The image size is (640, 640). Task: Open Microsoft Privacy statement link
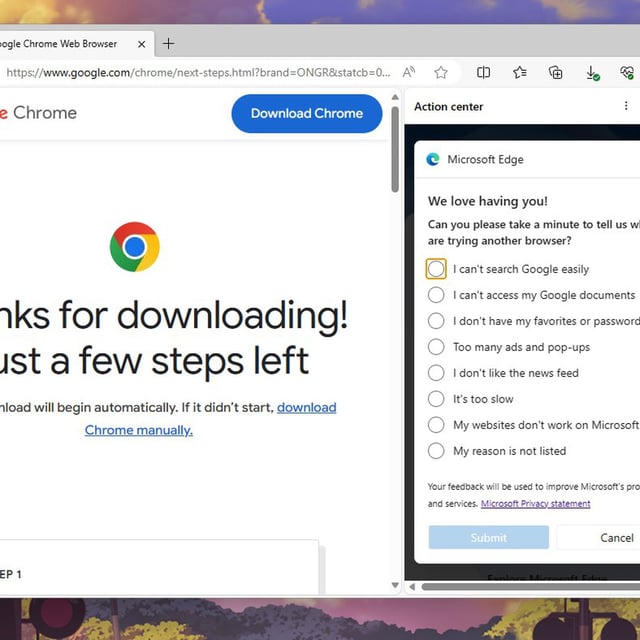coord(536,504)
